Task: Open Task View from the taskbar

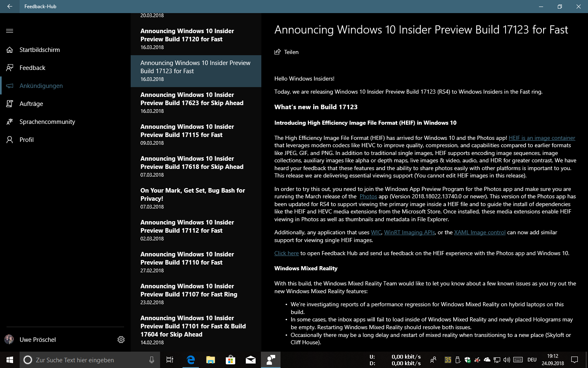Action: tap(170, 360)
